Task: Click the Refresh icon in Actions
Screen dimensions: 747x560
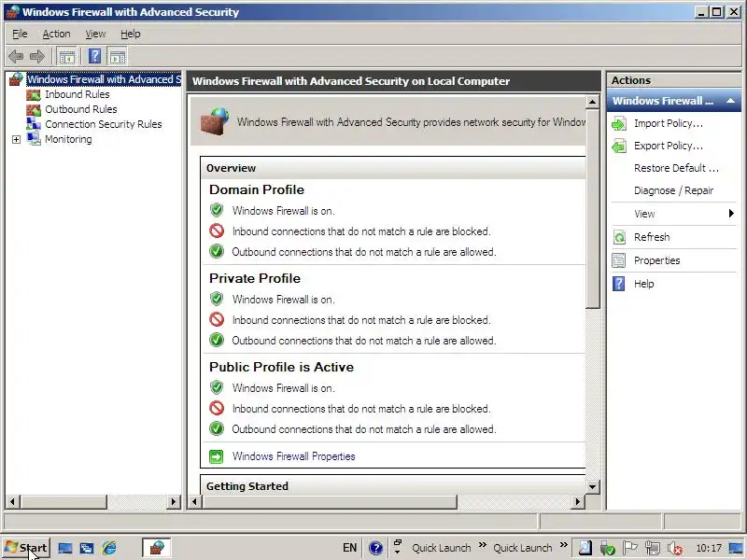Action: pos(619,237)
